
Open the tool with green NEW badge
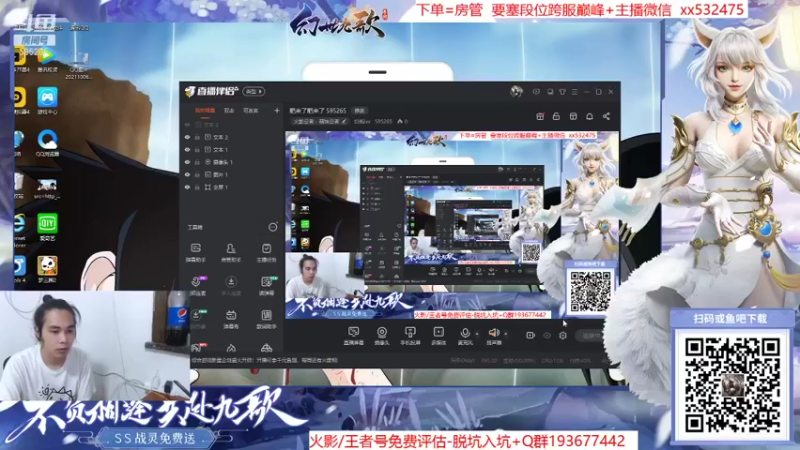pyautogui.click(x=267, y=286)
